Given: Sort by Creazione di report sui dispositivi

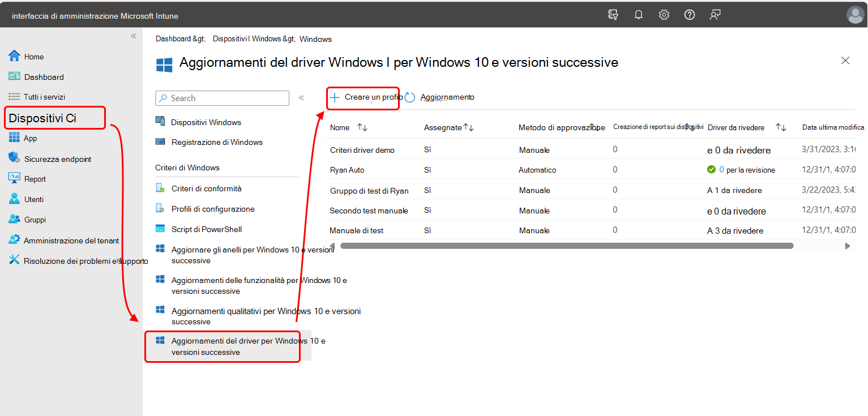Looking at the screenshot, I should (689, 127).
